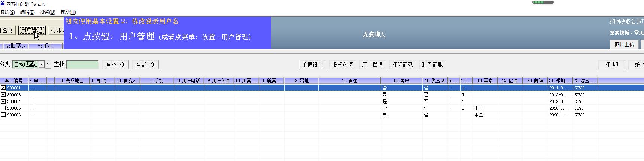Click the 6:联系人 column header in the grid
This screenshot has width=644, height=161.
128,80
